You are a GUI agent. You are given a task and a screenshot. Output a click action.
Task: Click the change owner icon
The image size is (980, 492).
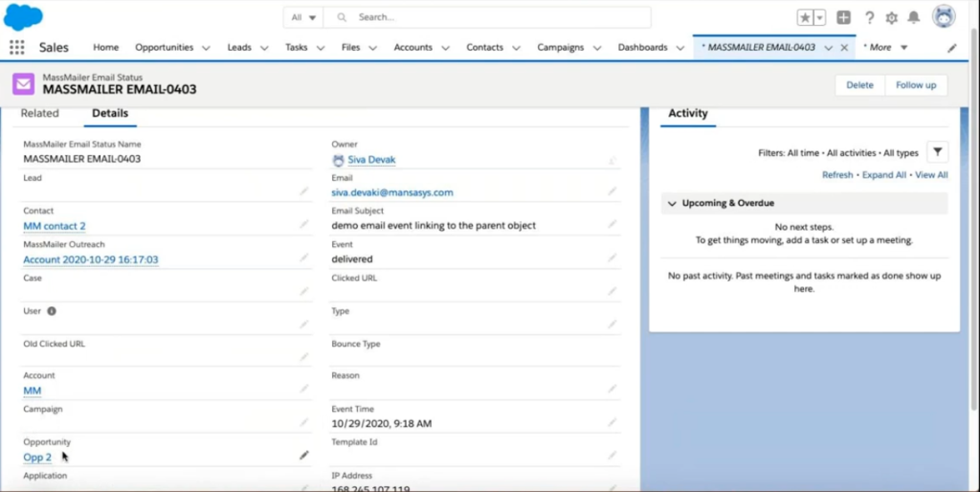pyautogui.click(x=612, y=161)
